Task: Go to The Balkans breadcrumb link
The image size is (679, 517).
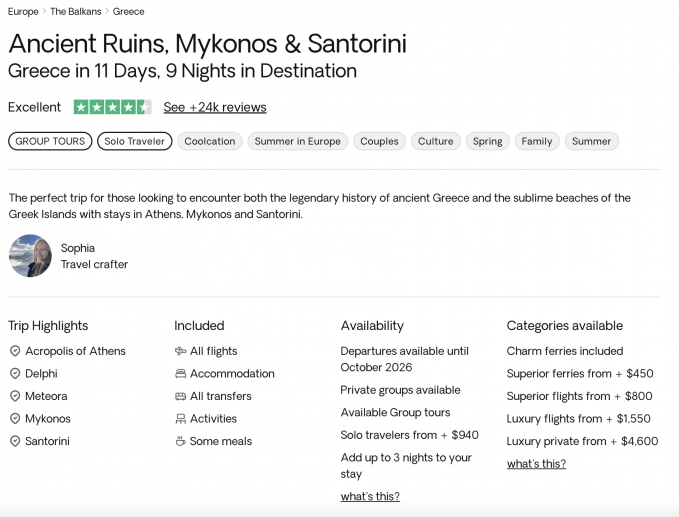Action: coord(76,12)
